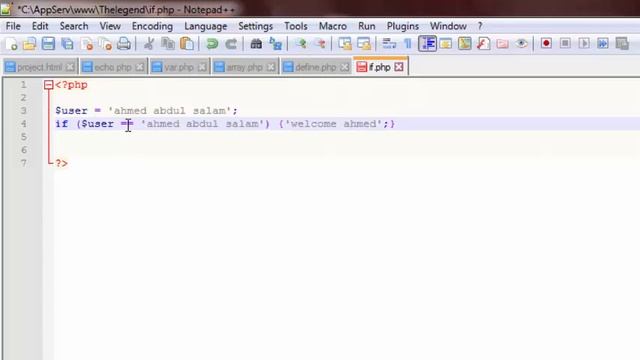Close the echo.php tab
The width and height of the screenshot is (640, 360).
(140, 67)
